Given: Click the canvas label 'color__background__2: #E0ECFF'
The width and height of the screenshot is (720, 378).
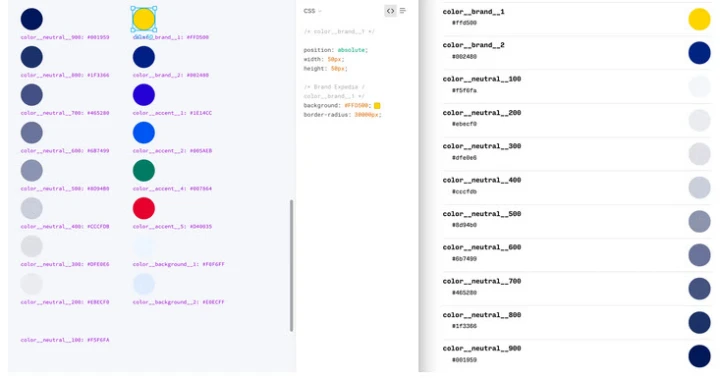Looking at the screenshot, I should [x=179, y=302].
